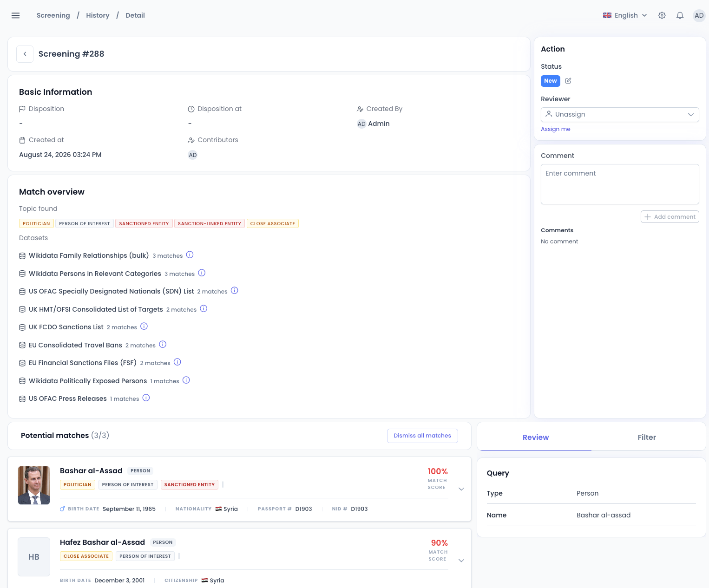Click Dismiss all matches button
The image size is (709, 588).
pyautogui.click(x=422, y=436)
